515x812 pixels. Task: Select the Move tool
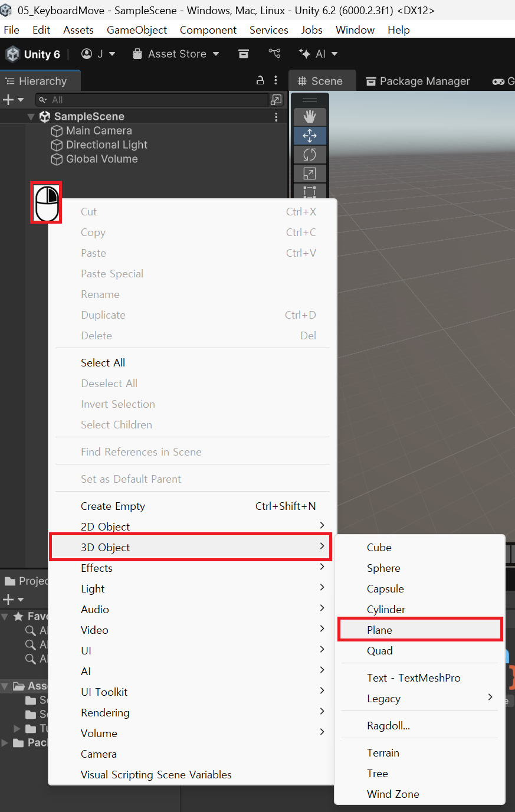click(310, 136)
